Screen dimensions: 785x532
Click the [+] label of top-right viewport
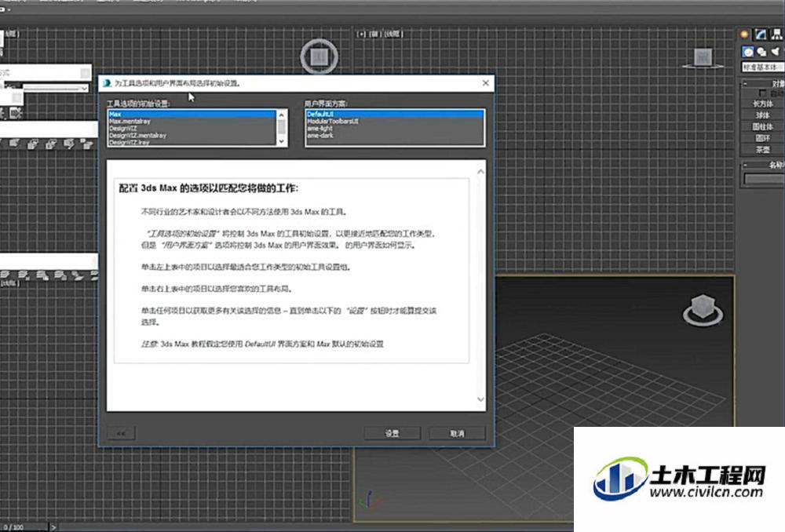(361, 34)
